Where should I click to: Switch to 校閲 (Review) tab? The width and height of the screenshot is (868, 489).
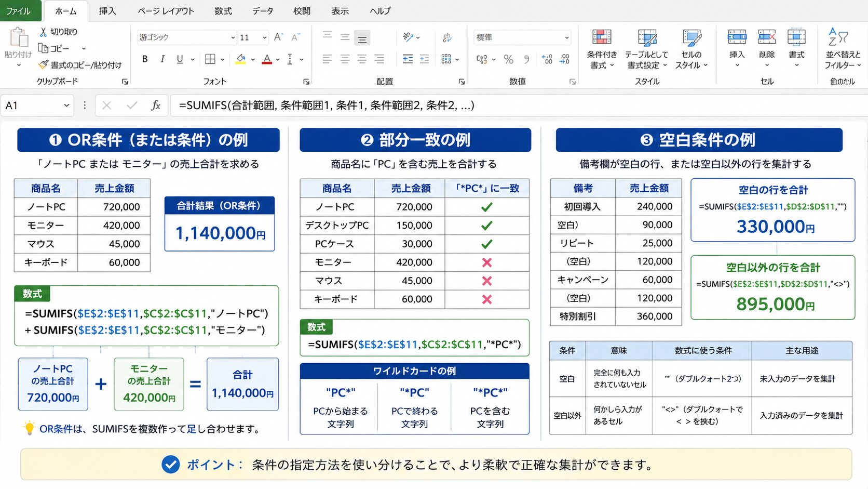pyautogui.click(x=302, y=11)
